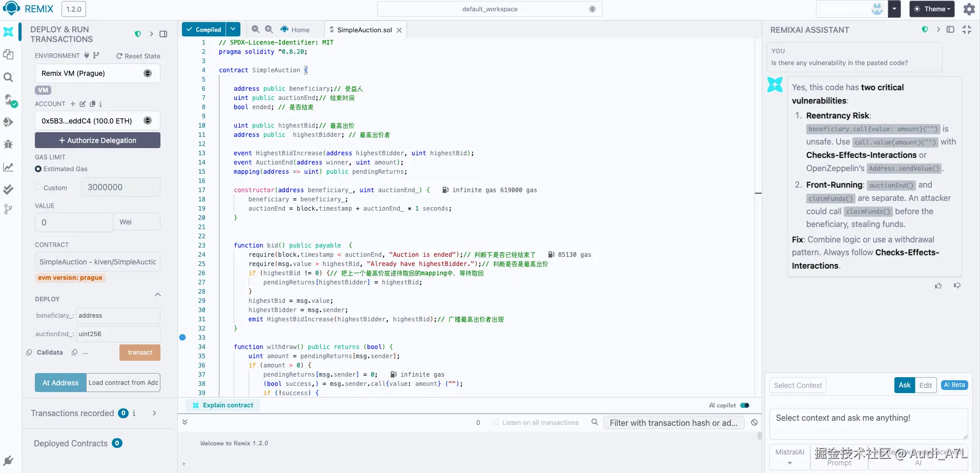The height and width of the screenshot is (473, 980).
Task: Click the Authorize Delegation button
Action: [97, 140]
